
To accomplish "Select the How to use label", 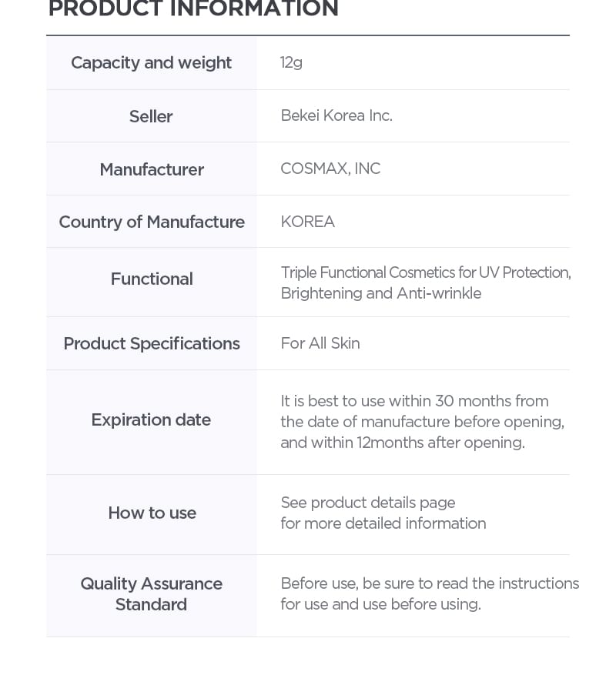I will click(152, 513).
